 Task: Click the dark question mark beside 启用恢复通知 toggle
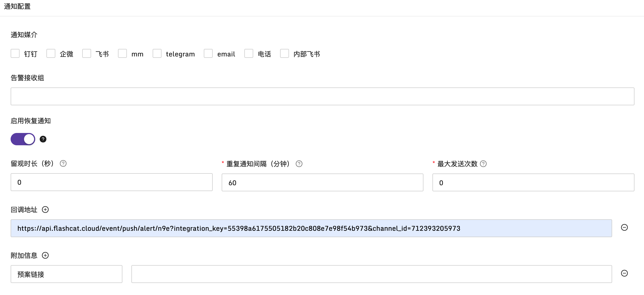tap(43, 139)
